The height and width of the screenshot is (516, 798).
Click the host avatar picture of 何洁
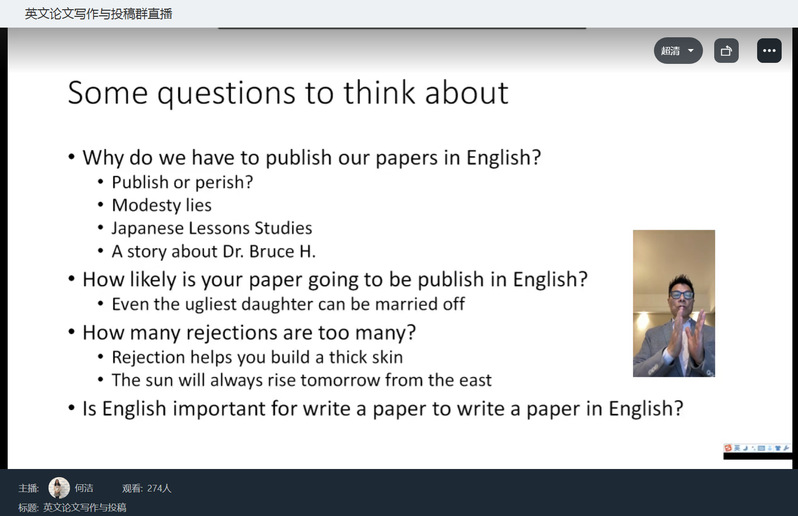click(59, 488)
